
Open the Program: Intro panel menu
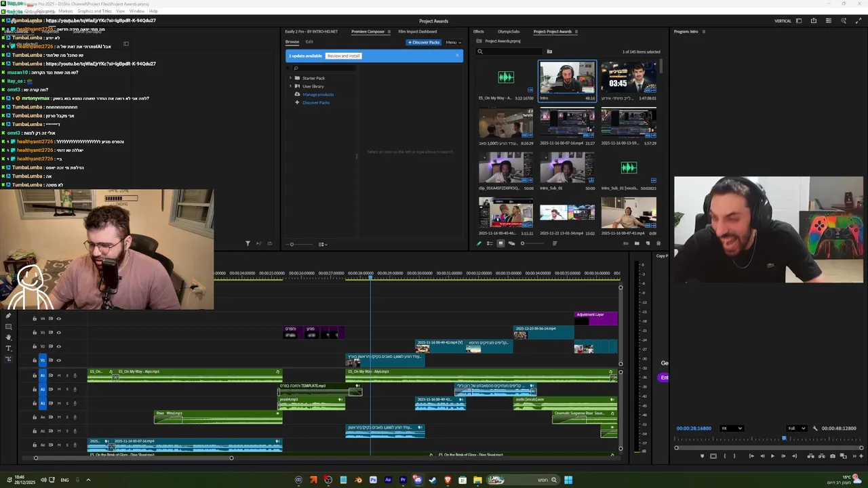point(703,31)
